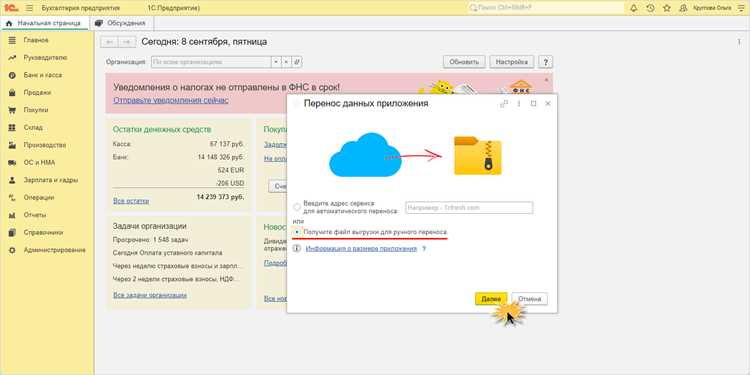Select radio for automatic transfer service address
The width and height of the screenshot is (750, 375).
click(x=297, y=208)
